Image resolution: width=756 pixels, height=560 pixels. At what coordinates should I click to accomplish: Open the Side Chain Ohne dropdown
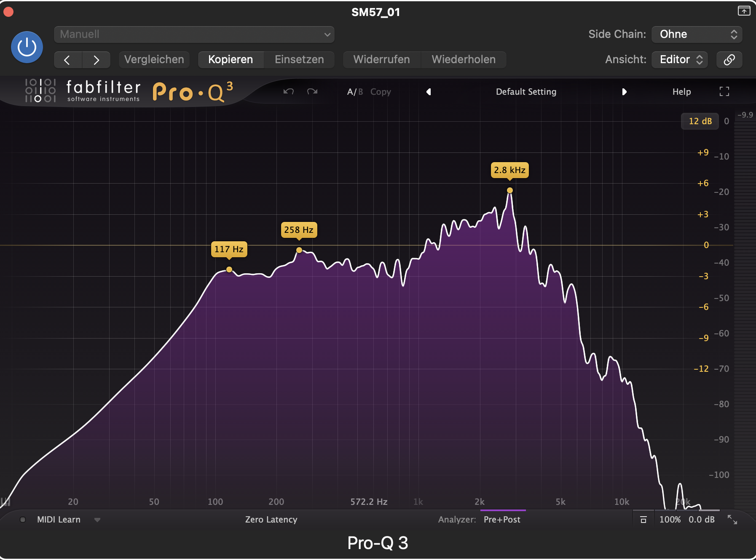pyautogui.click(x=697, y=35)
